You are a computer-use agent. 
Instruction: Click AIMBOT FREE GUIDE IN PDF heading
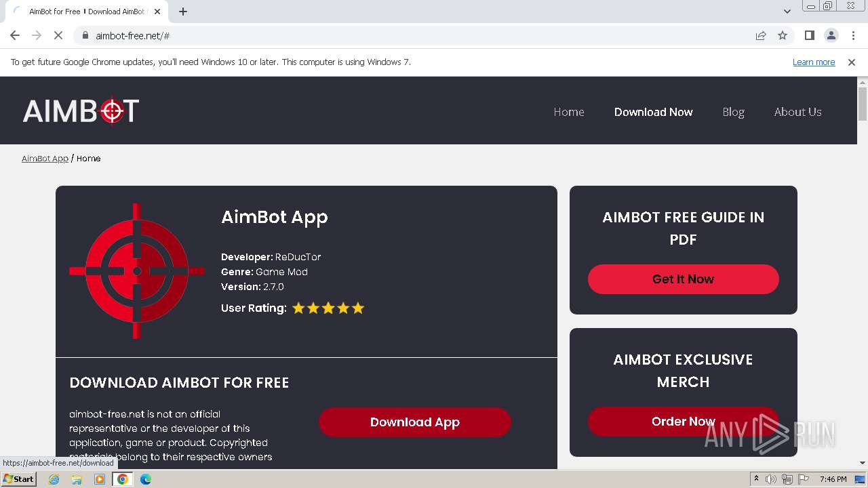tap(683, 228)
